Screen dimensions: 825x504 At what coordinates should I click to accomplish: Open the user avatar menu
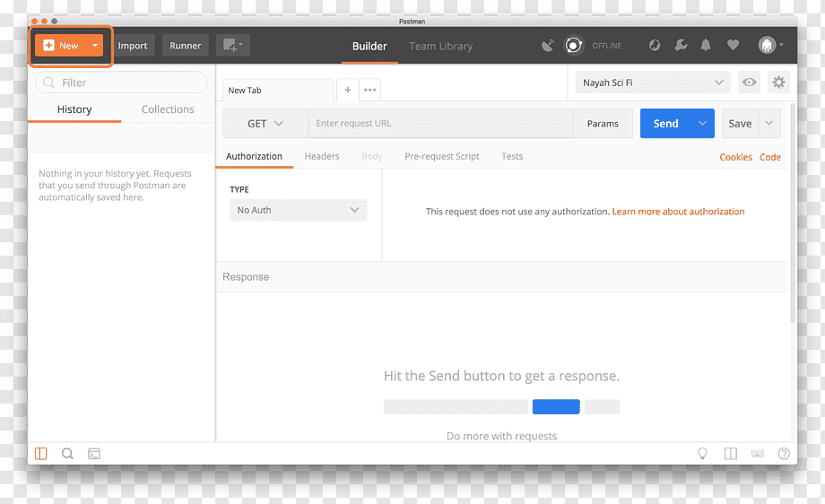tap(770, 45)
